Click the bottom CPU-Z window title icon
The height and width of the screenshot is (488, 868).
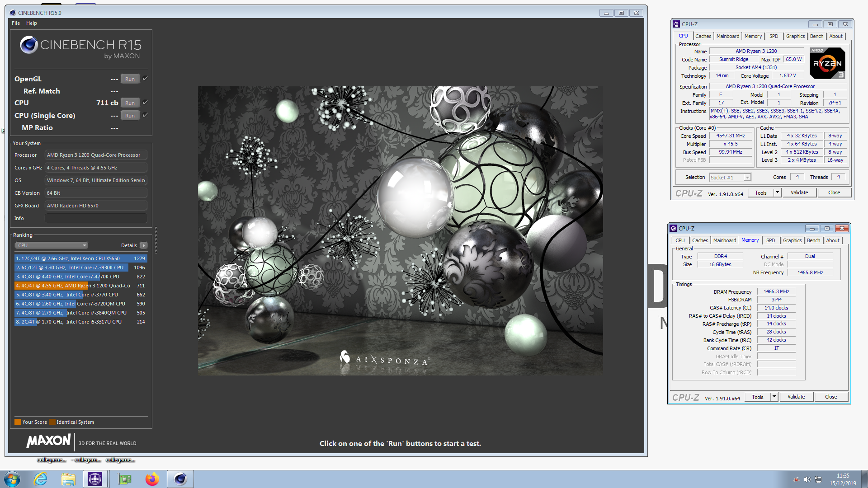coord(673,228)
